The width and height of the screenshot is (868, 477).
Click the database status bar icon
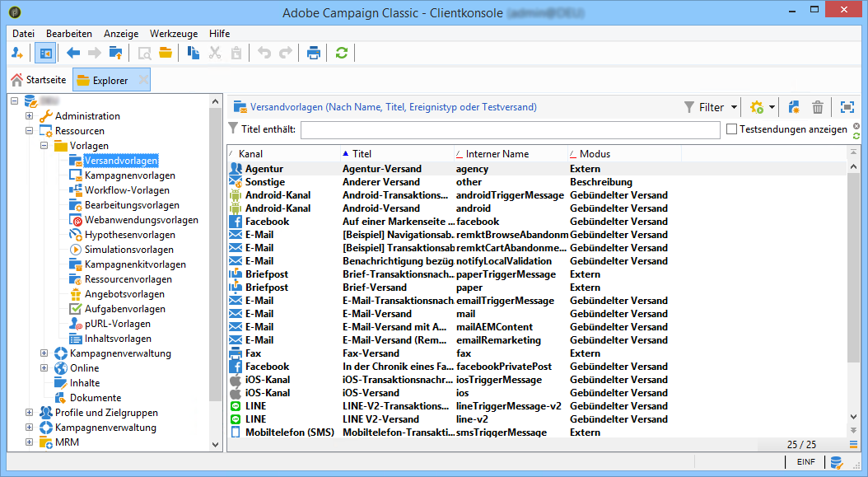(x=837, y=461)
